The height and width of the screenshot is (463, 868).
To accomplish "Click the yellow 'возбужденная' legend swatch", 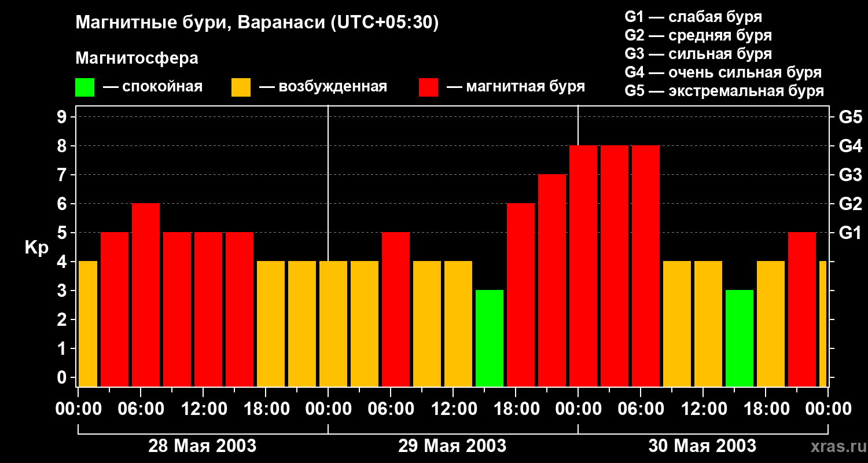I will (x=241, y=87).
